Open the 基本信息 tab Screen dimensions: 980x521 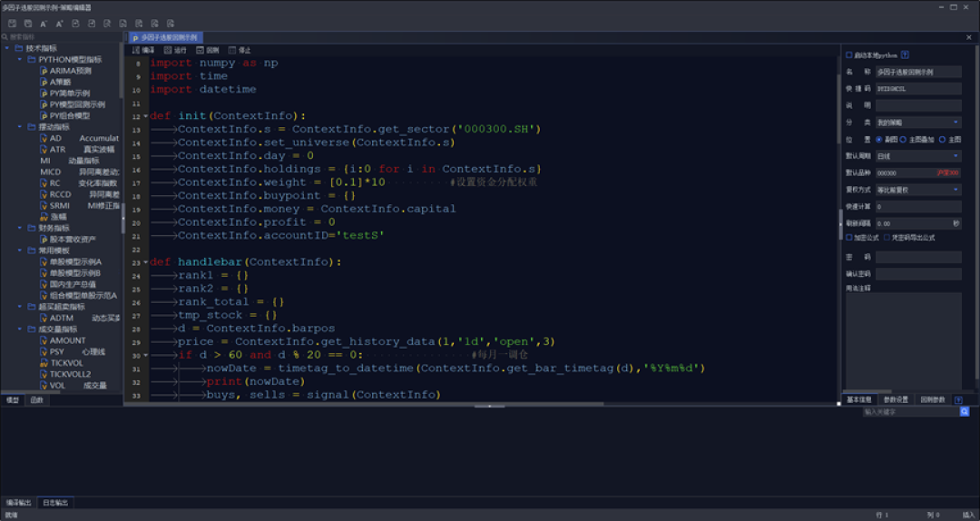click(x=858, y=399)
